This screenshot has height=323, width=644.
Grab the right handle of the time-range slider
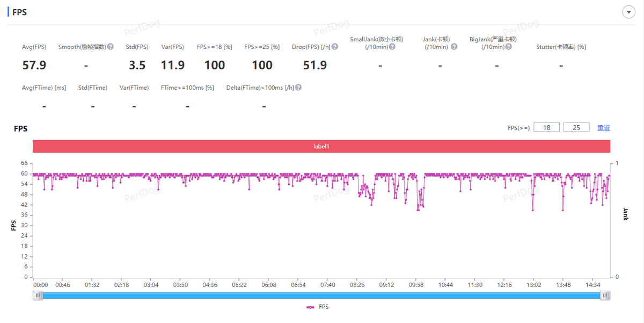coord(605,295)
